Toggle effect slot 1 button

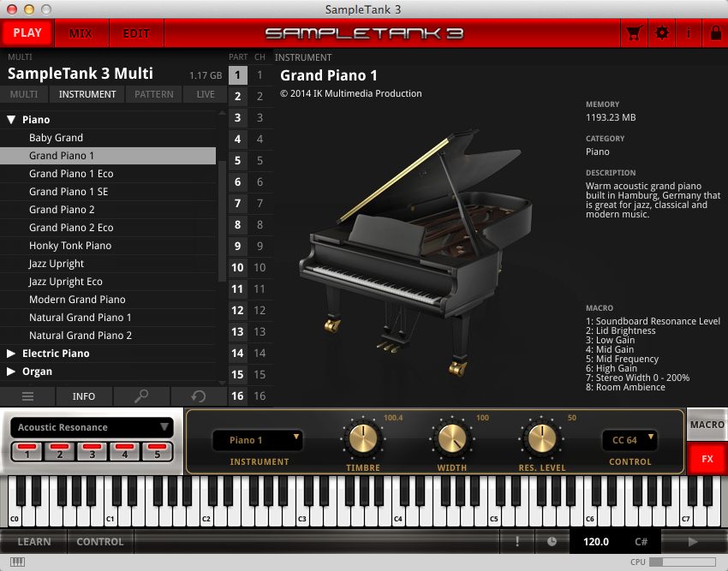[27, 451]
